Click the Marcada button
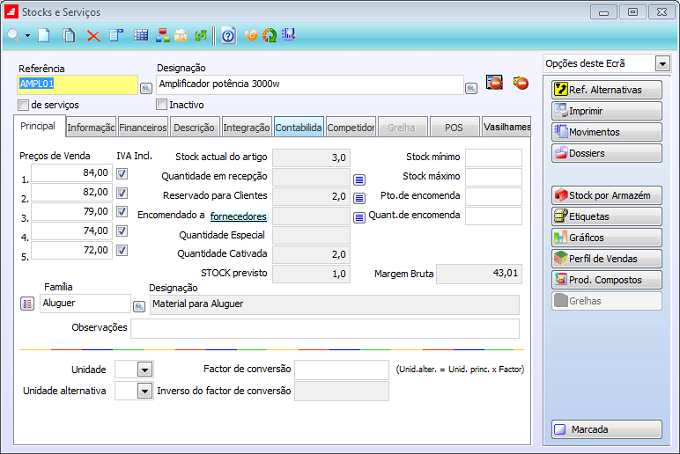680x454 pixels. pyautogui.click(x=606, y=429)
